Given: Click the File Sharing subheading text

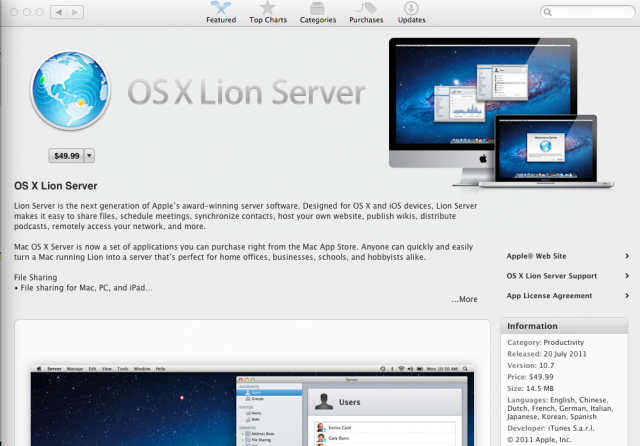Looking at the screenshot, I should click(36, 277).
